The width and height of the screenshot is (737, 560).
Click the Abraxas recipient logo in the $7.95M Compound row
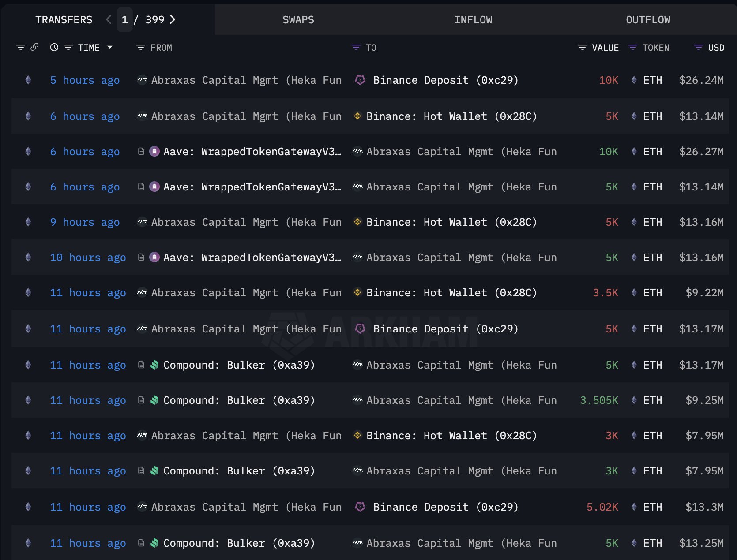point(357,470)
